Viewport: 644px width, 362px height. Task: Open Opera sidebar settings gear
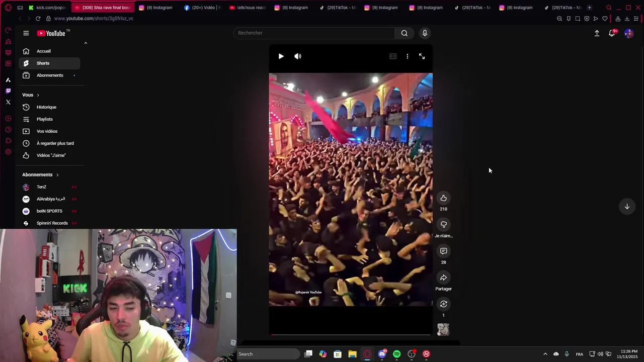point(8,152)
